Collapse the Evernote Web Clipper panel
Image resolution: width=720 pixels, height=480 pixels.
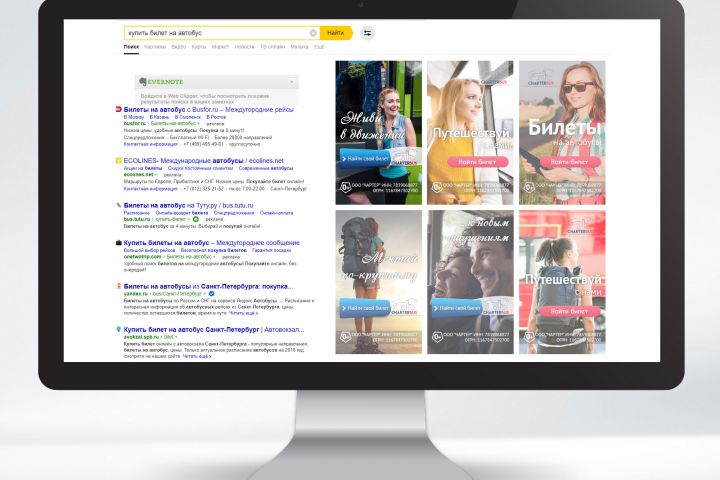pyautogui.click(x=292, y=82)
